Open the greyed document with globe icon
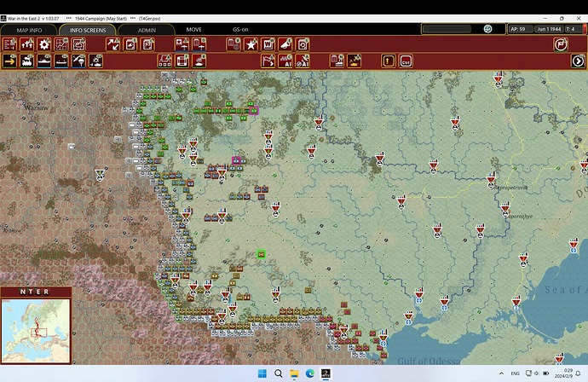The image size is (588, 382). click(233, 44)
